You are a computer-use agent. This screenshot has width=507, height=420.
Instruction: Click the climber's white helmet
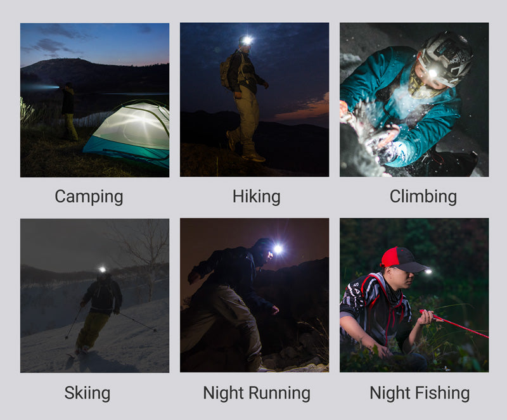click(x=446, y=58)
